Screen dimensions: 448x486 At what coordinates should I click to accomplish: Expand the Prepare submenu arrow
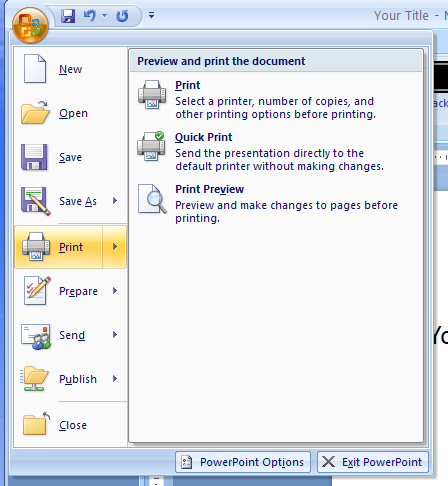coord(115,291)
